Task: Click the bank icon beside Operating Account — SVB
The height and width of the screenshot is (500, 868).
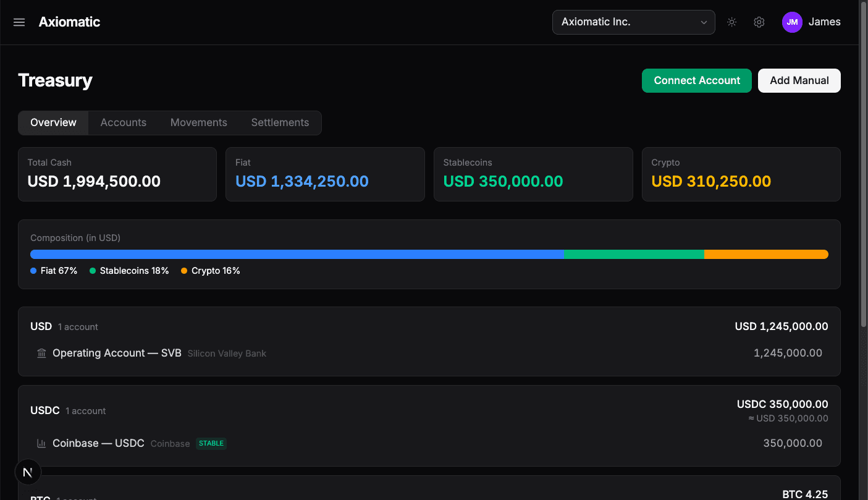Action: (41, 353)
